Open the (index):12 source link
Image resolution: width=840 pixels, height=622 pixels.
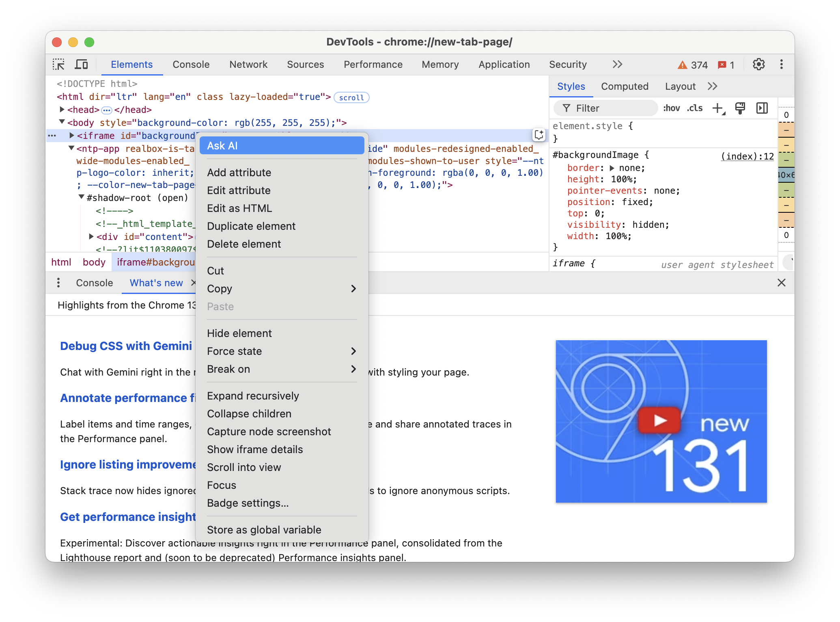(x=747, y=156)
